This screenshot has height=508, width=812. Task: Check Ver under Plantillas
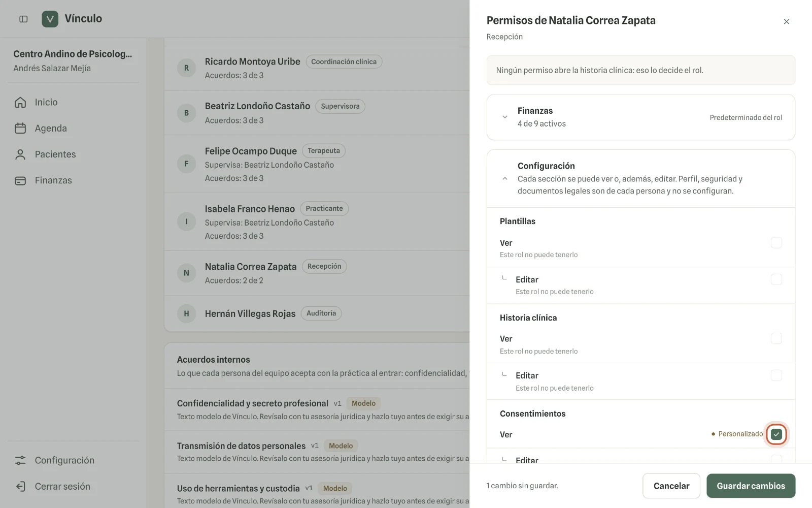[776, 242]
